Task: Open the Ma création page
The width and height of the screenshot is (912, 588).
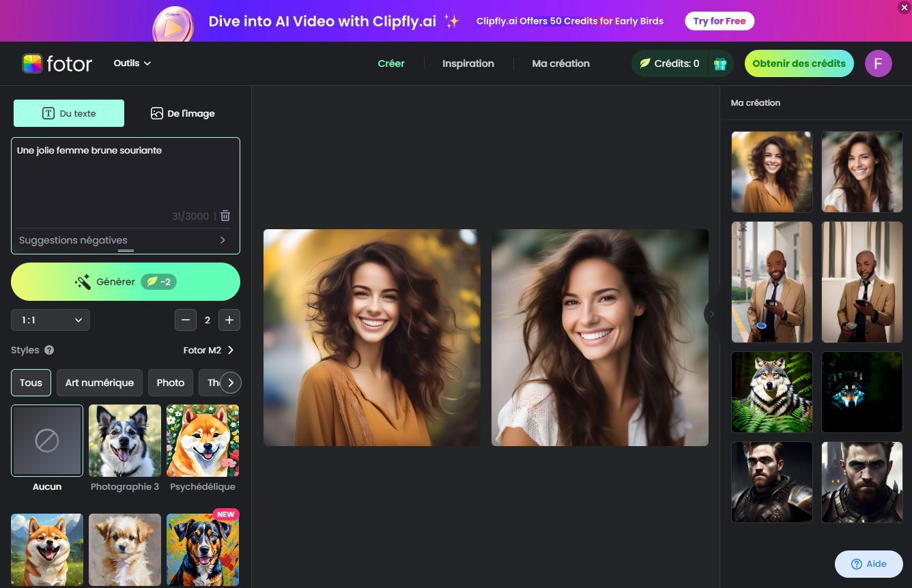Action: 560,63
